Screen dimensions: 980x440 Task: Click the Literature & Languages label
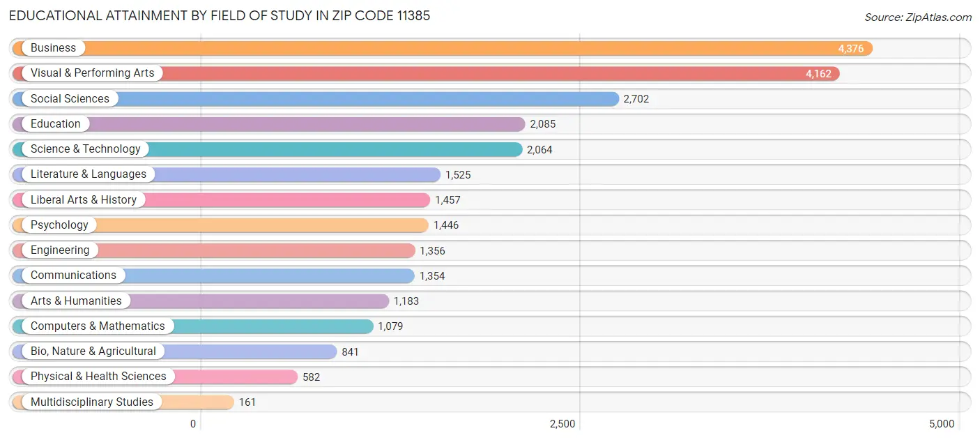coord(87,174)
